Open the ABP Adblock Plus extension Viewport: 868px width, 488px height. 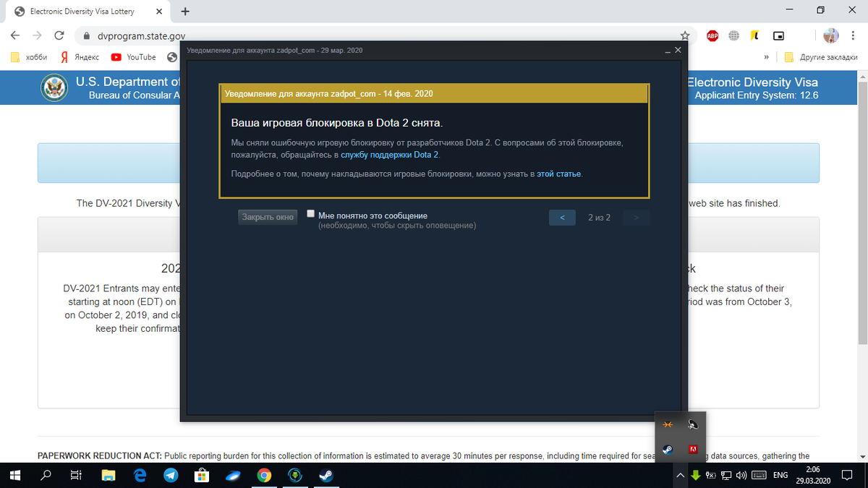pos(712,35)
